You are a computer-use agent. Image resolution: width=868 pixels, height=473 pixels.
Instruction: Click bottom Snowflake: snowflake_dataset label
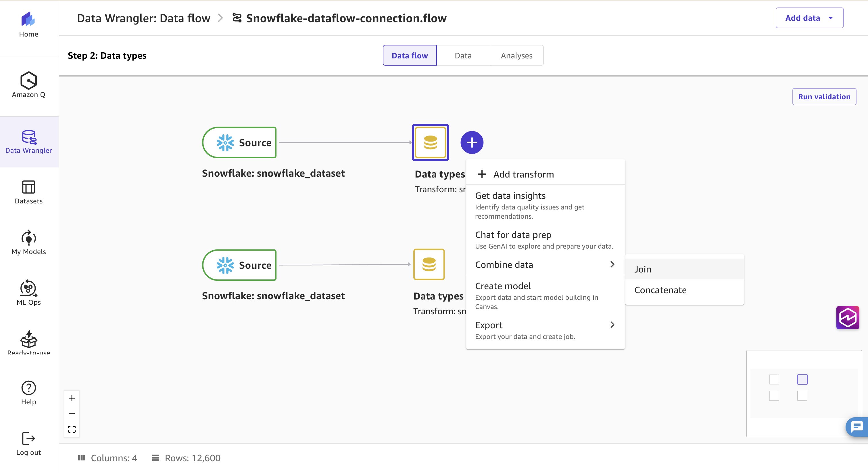(x=273, y=295)
